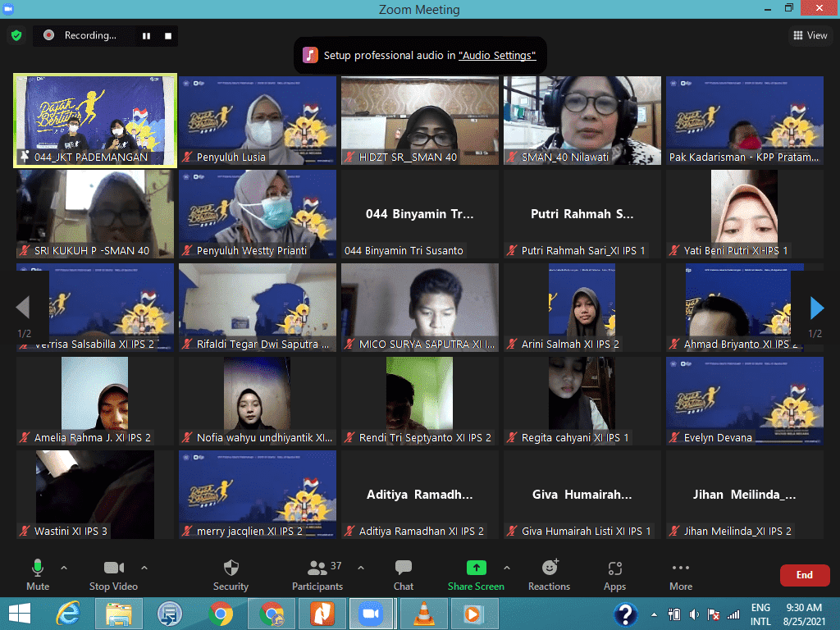Screen dimensions: 840x630
Task: Expand video options arrow beside Stop Video
Action: pyautogui.click(x=144, y=568)
